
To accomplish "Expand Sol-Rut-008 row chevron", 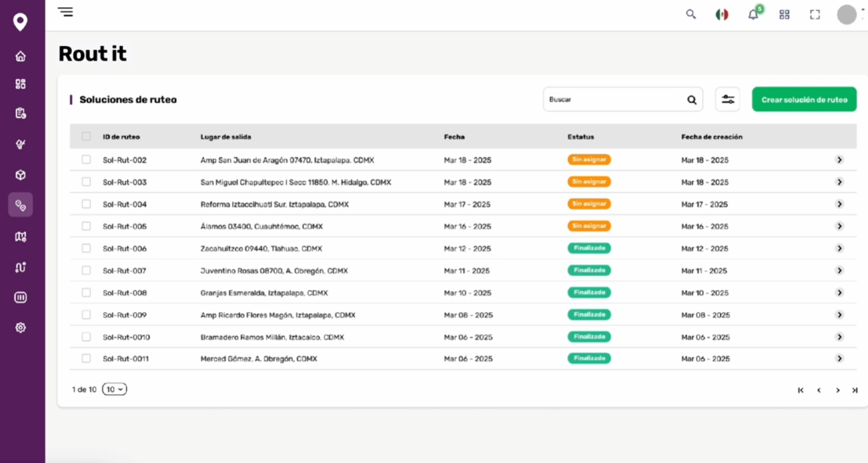I will coord(839,293).
